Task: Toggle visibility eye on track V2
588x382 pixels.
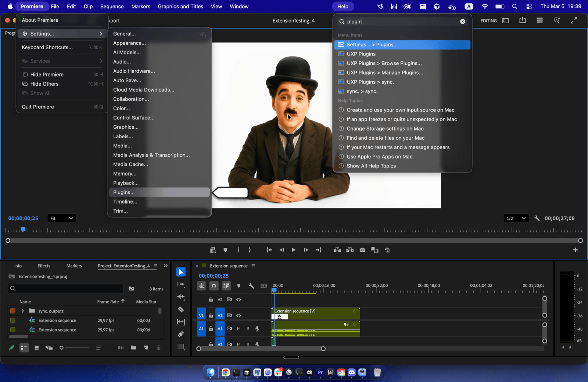Action: point(239,300)
